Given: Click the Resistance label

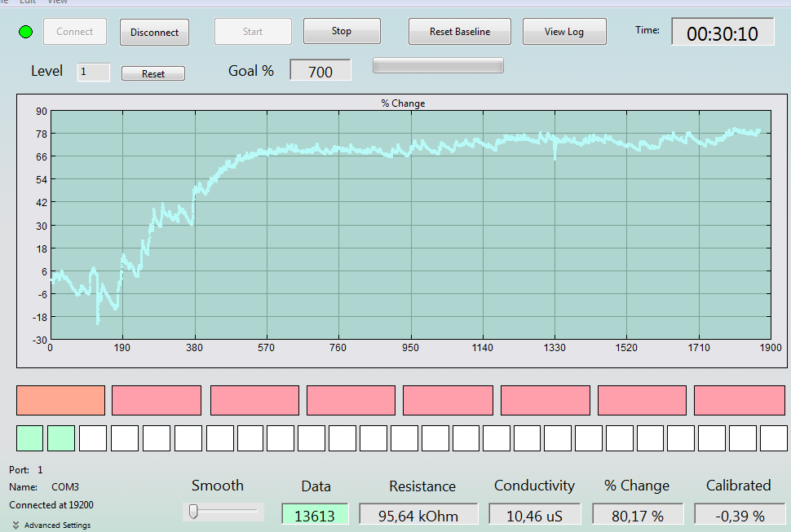Looking at the screenshot, I should [x=422, y=486].
